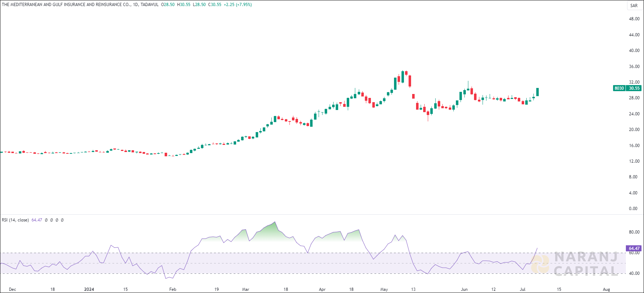Click the TADAWUL exchange label
This screenshot has height=293, width=644.
(149, 5)
